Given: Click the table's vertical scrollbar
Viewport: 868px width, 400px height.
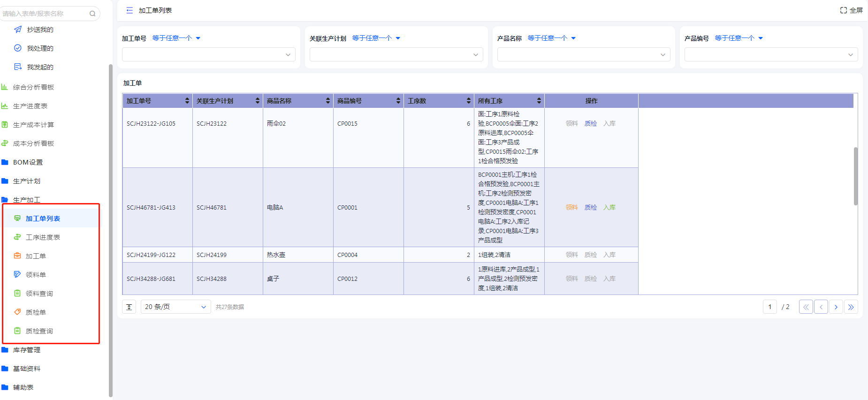Looking at the screenshot, I should tap(855, 176).
